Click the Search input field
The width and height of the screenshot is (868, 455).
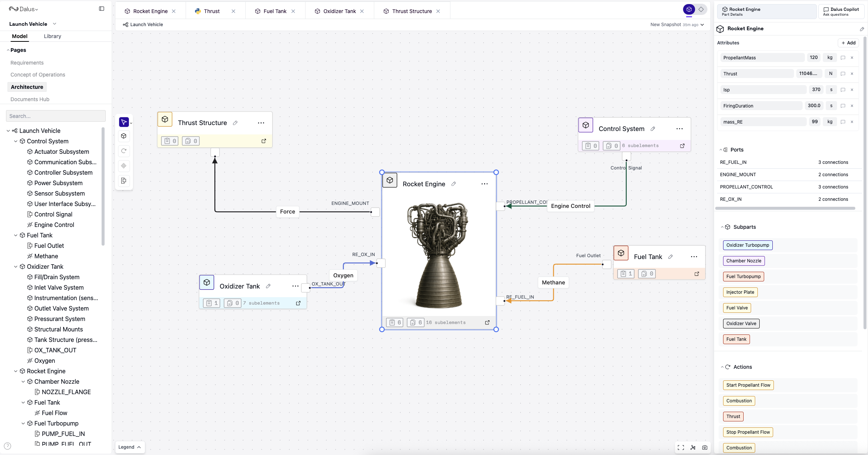pos(56,116)
